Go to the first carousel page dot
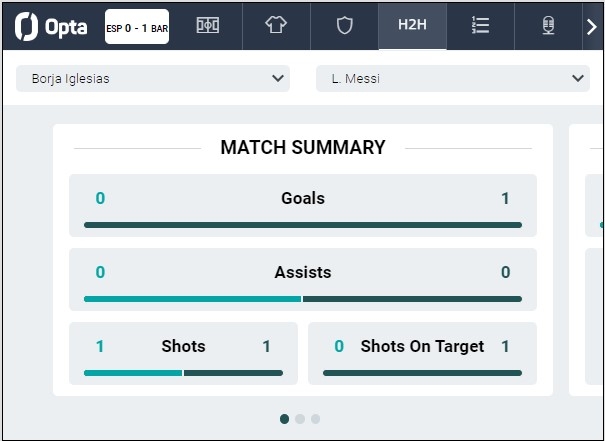This screenshot has width=605, height=441. click(x=284, y=419)
